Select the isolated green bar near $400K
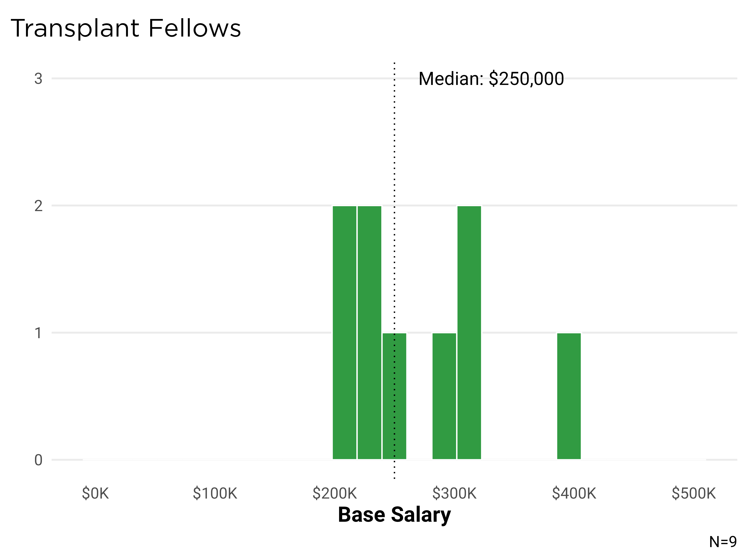Viewport: 747px width, 560px height. point(569,396)
